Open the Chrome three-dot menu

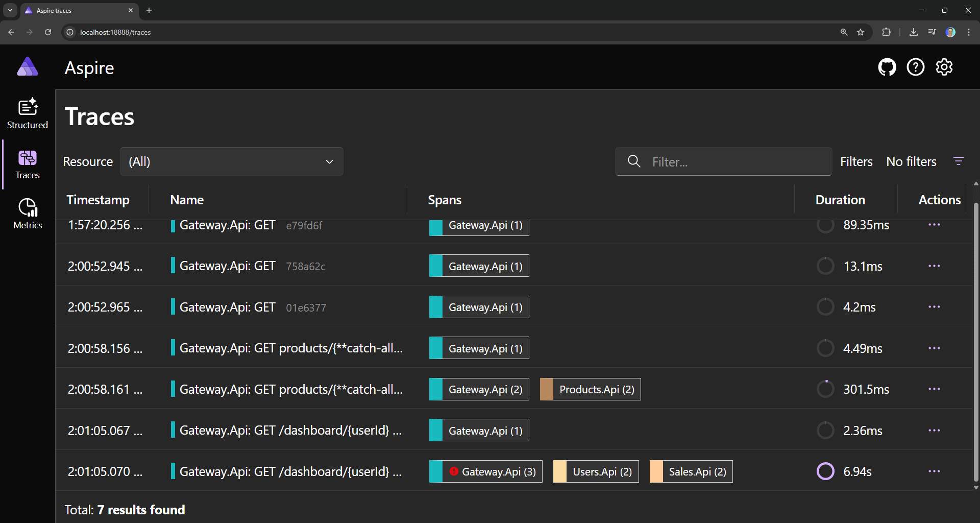(969, 32)
